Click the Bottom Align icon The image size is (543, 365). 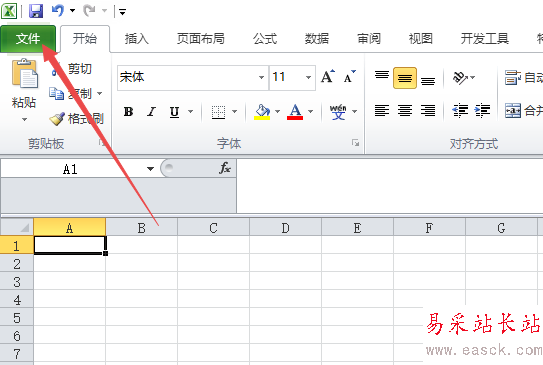point(428,81)
